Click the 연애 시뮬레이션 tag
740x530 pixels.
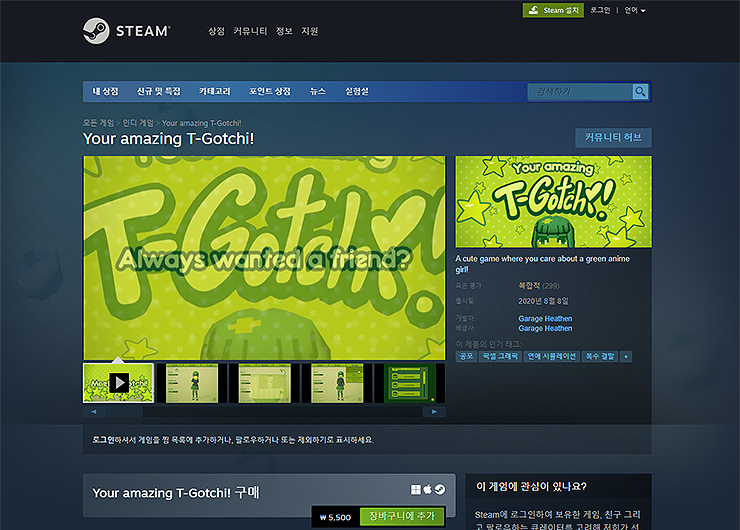pyautogui.click(x=552, y=357)
